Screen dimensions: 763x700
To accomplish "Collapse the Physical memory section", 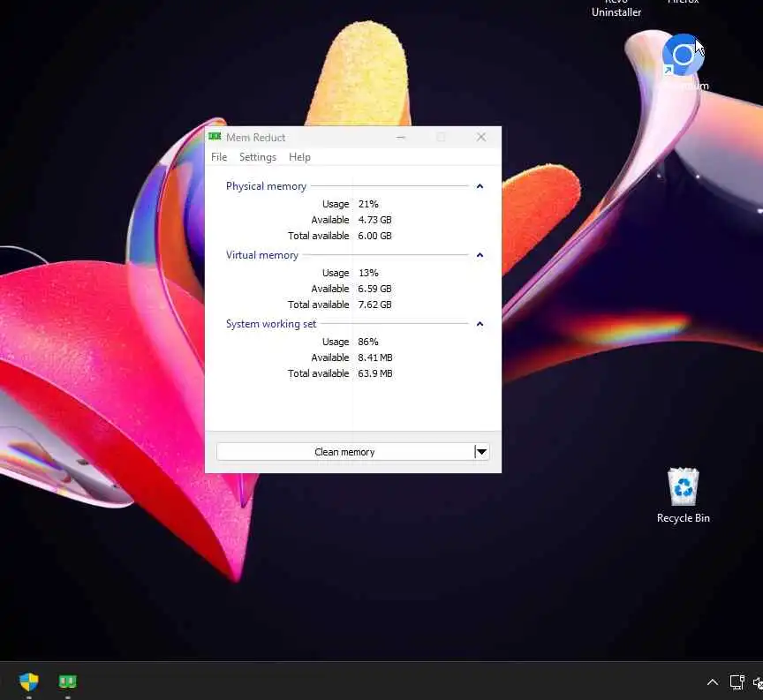I will click(x=480, y=186).
